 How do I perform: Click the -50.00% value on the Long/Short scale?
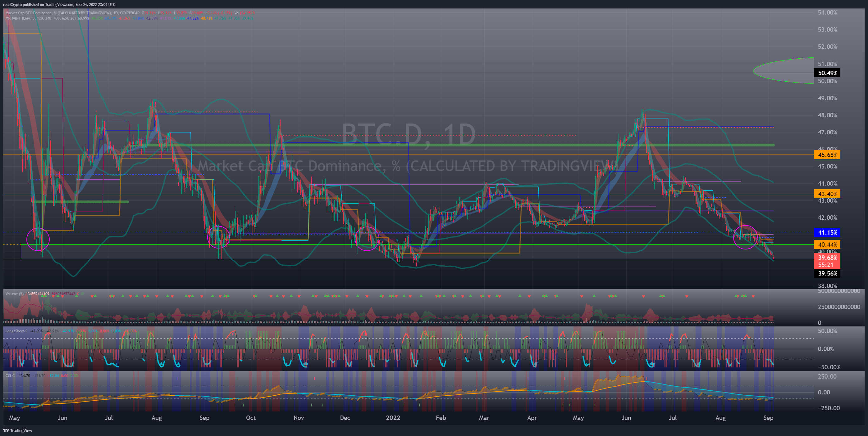point(829,367)
